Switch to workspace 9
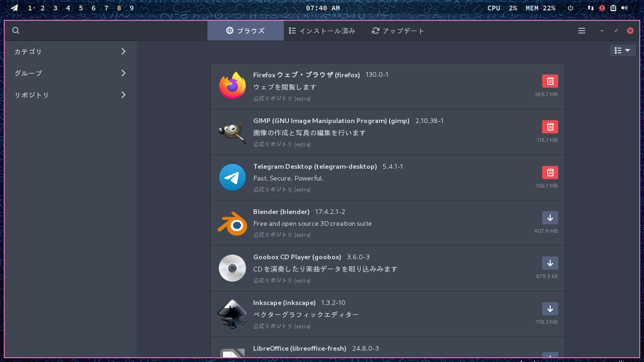The height and width of the screenshot is (362, 644). coord(132,8)
